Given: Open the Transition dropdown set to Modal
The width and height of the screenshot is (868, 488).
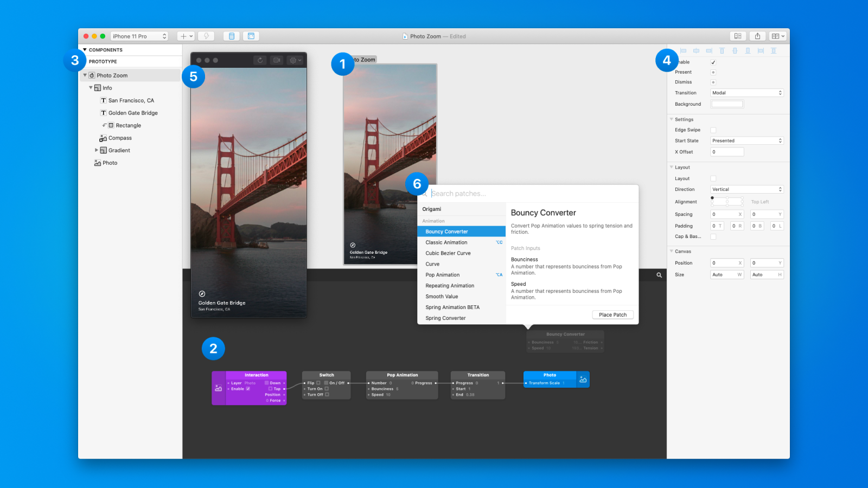Looking at the screenshot, I should [747, 92].
